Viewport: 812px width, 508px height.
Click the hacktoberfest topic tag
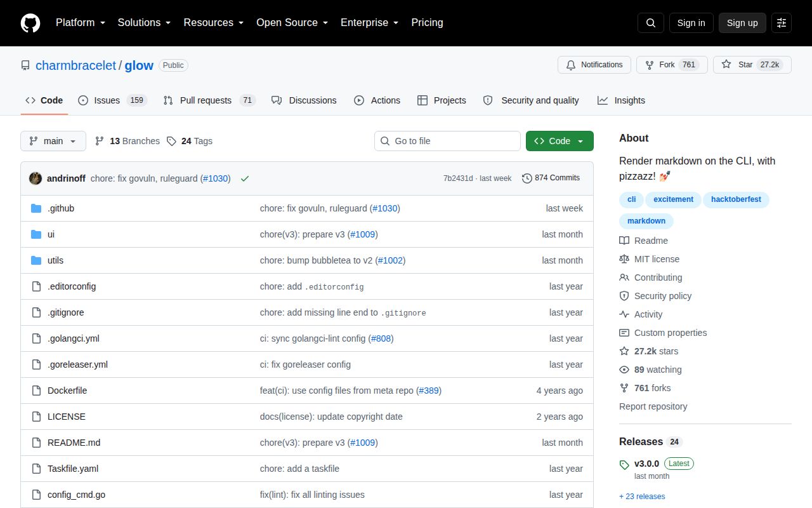point(736,199)
